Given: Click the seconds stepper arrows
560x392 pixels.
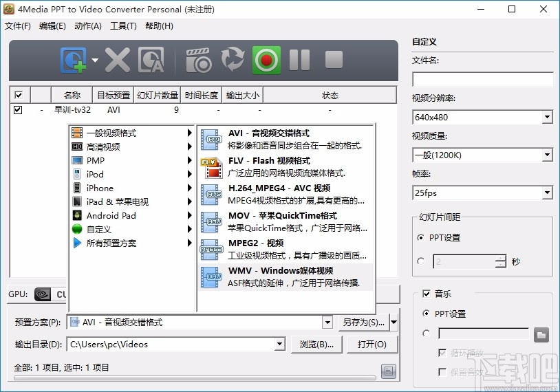Looking at the screenshot, I should coord(501,261).
